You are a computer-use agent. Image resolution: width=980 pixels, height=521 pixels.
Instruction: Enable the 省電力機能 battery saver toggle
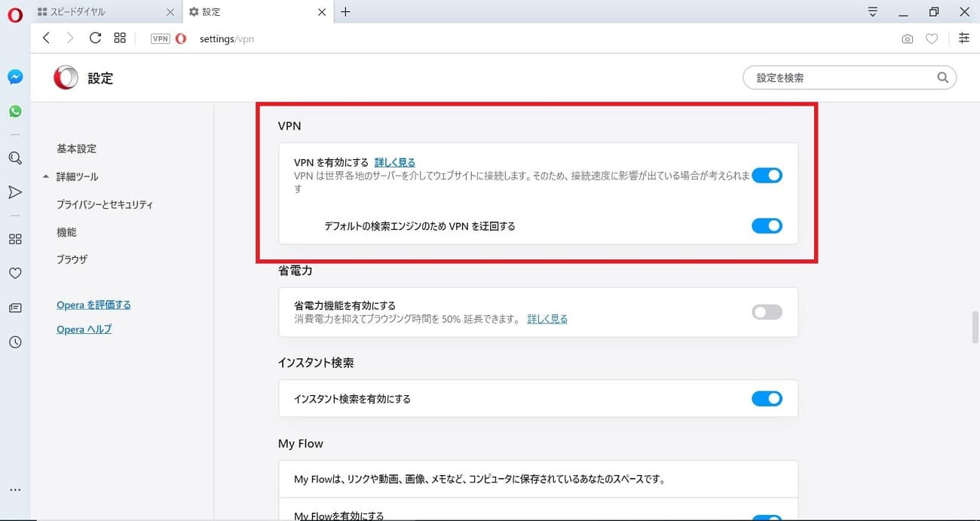click(767, 312)
